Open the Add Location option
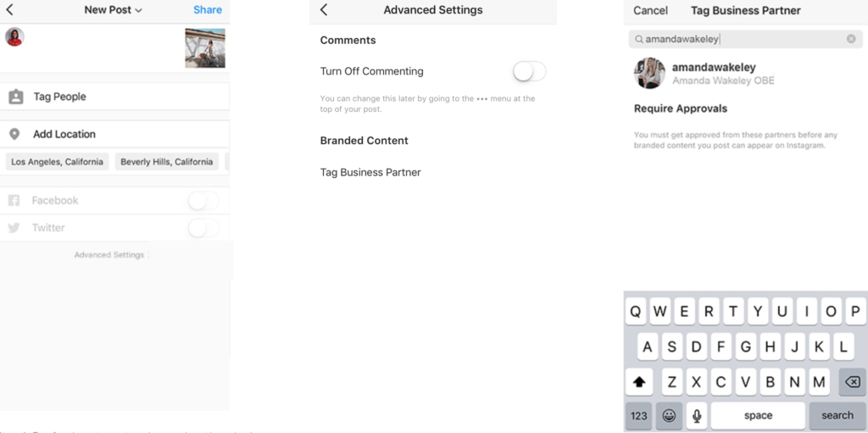This screenshot has width=868, height=433. click(x=64, y=134)
